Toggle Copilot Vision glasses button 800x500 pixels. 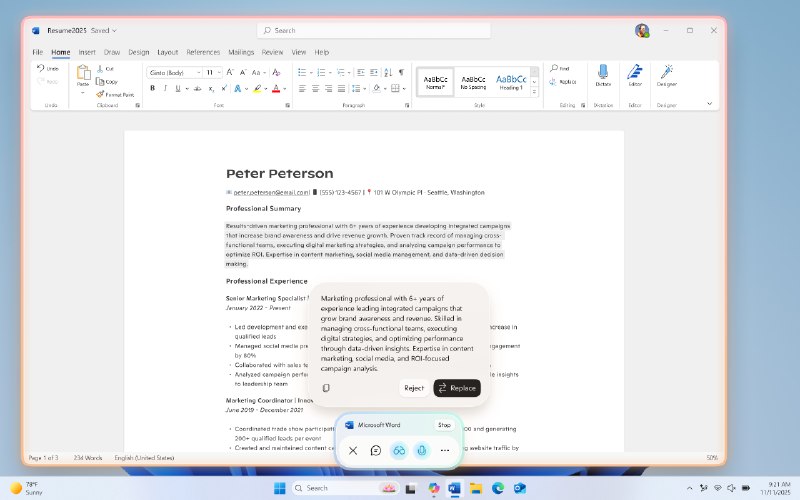point(399,451)
